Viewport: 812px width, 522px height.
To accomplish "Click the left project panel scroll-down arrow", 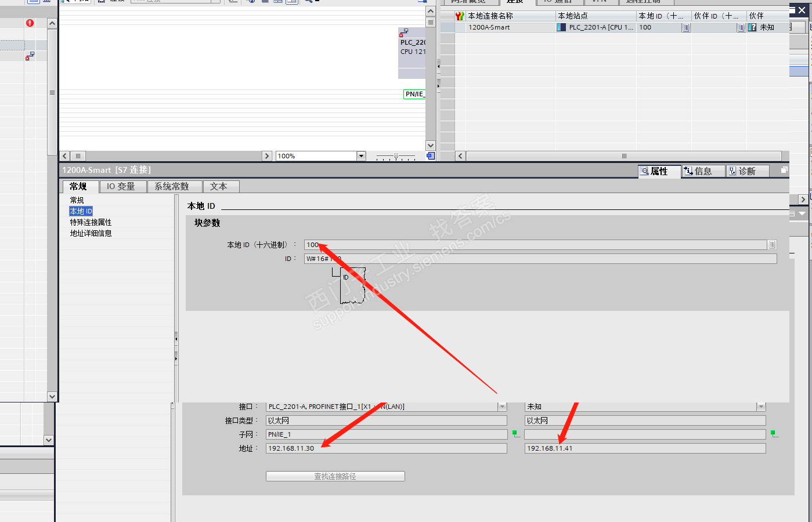I will 52,397.
